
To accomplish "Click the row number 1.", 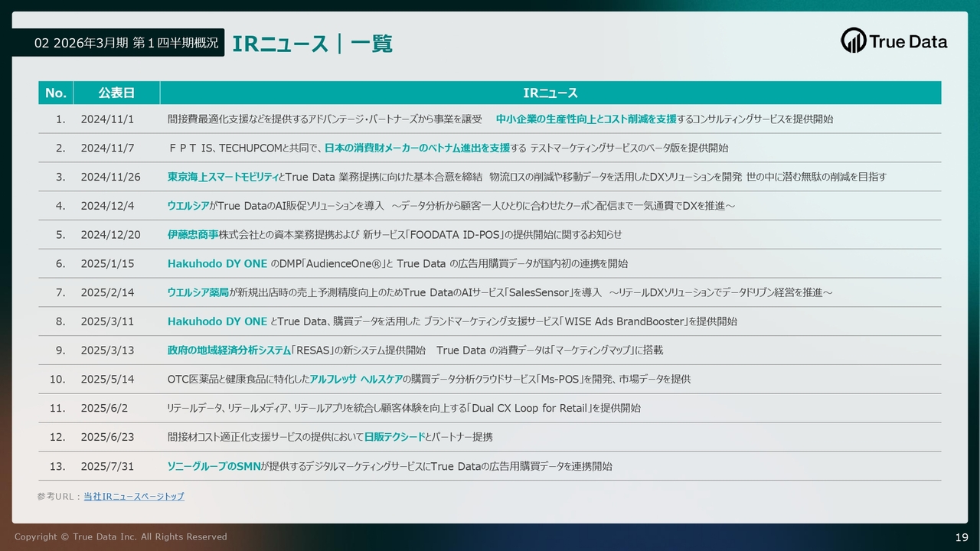I will pyautogui.click(x=60, y=119).
